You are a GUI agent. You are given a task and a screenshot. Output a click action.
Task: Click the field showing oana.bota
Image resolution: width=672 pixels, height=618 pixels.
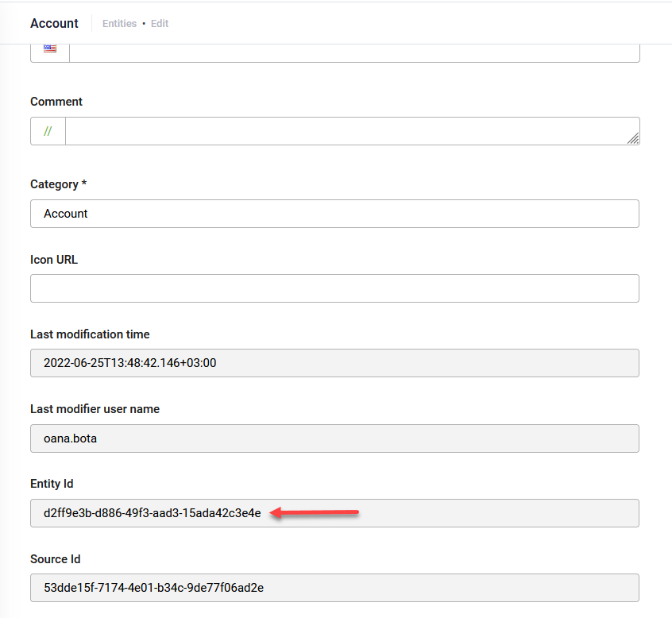click(334, 438)
